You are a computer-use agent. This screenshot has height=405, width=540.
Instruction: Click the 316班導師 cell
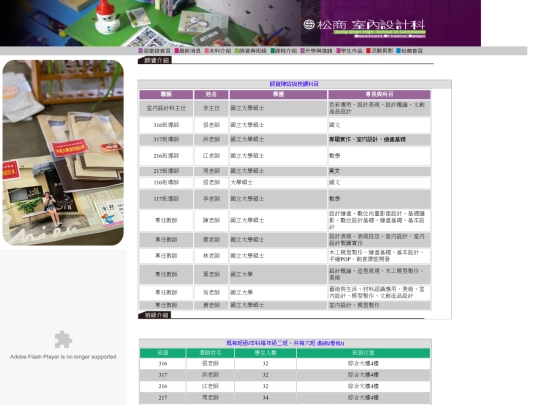(x=166, y=125)
